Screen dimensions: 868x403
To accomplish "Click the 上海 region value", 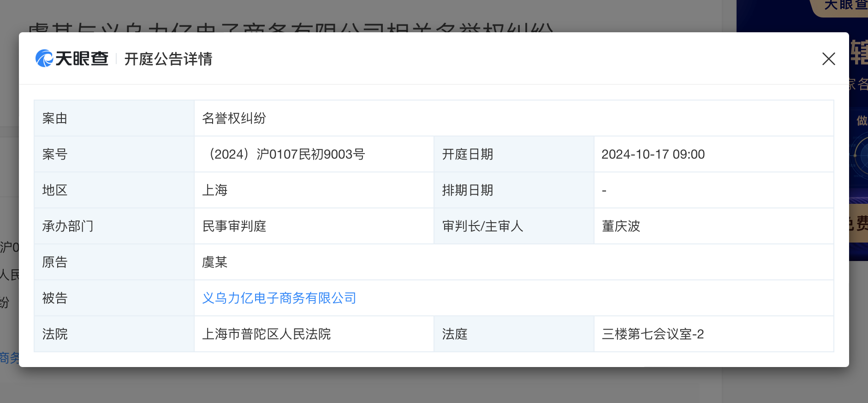I will (215, 190).
